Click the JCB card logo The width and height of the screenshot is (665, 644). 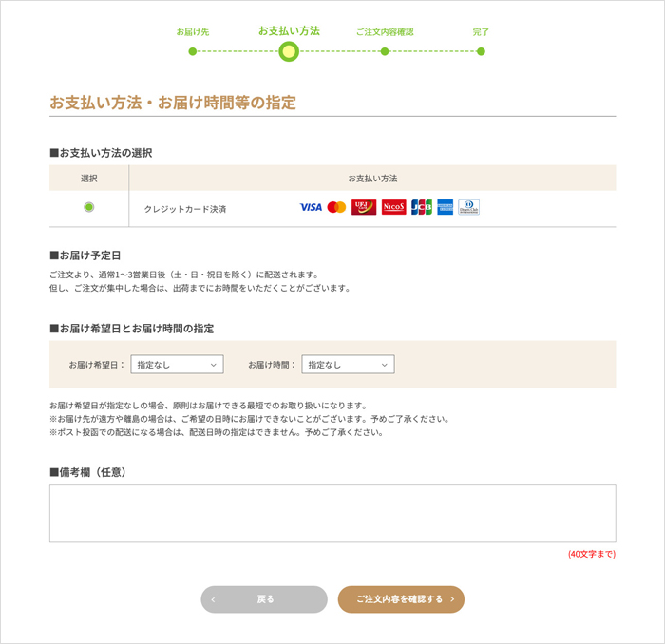click(422, 207)
